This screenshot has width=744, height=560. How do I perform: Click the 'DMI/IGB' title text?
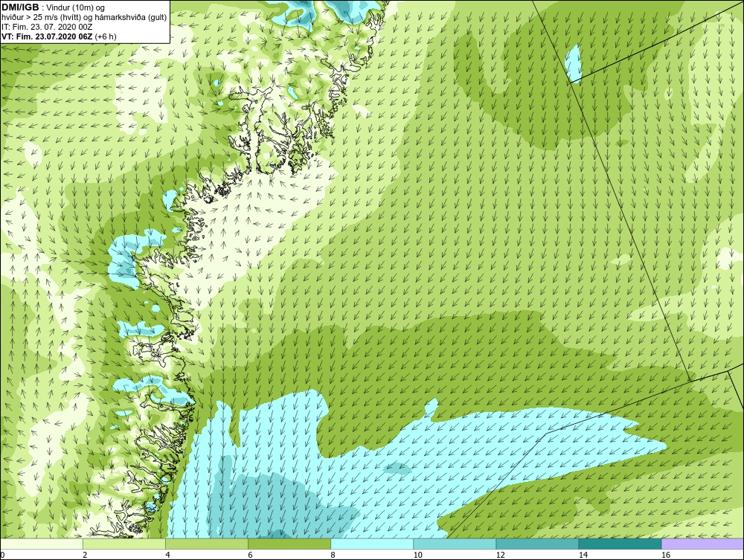click(20, 7)
